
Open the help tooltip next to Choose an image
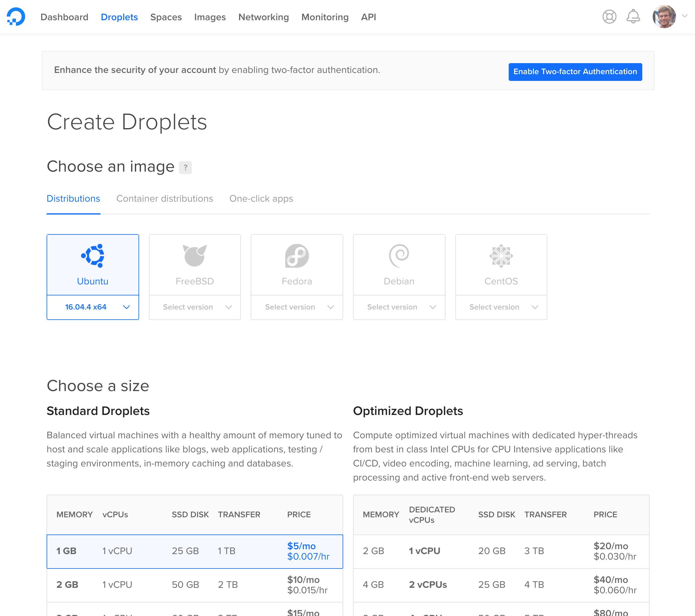186,167
